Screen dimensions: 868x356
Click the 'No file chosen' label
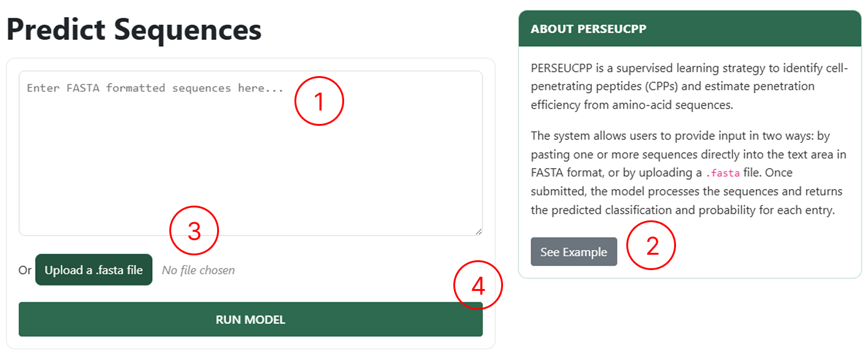[x=198, y=269]
